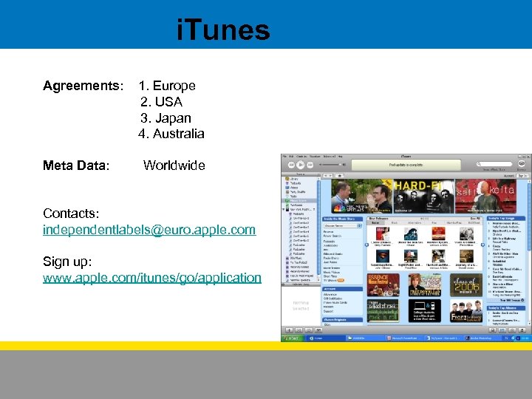532x399 pixels.
Task: Click the Windows Start button
Action: [x=292, y=338]
